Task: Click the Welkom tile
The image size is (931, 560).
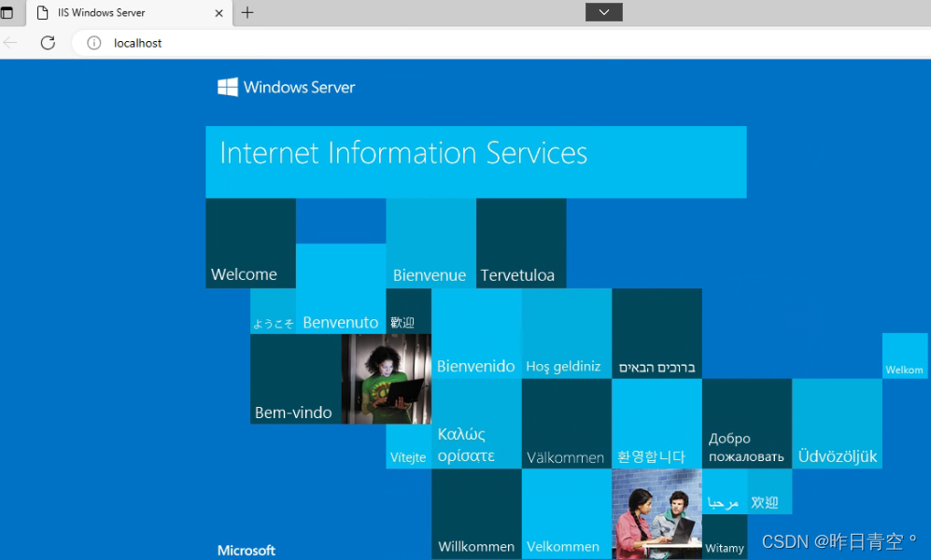Action: 905,356
